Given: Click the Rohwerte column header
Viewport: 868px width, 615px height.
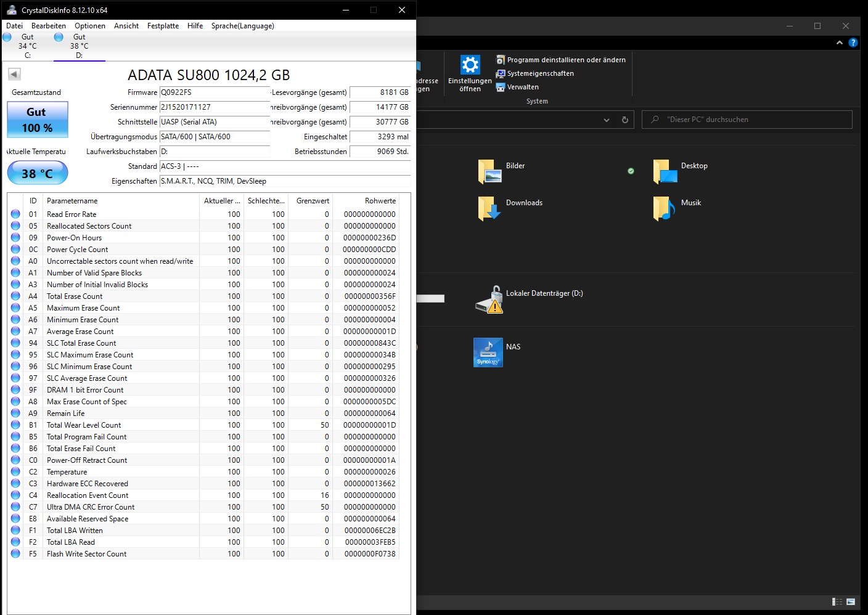Looking at the screenshot, I should pos(366,201).
